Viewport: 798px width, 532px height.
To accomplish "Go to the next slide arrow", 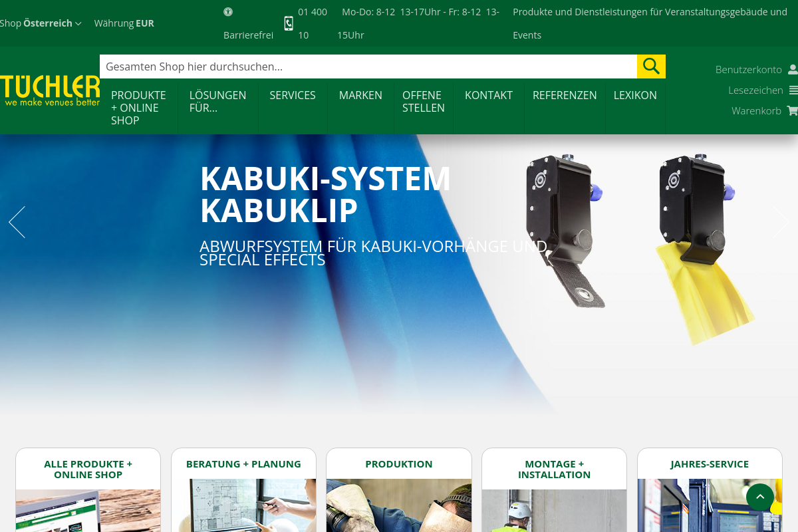I will (781, 222).
